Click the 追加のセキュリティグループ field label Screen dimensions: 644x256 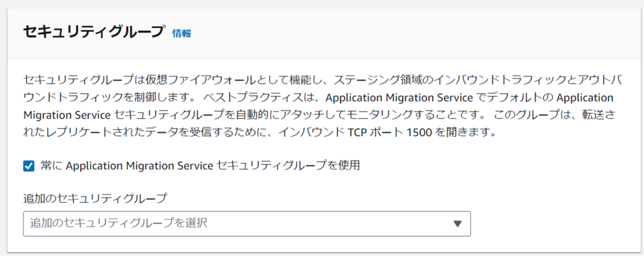click(95, 199)
